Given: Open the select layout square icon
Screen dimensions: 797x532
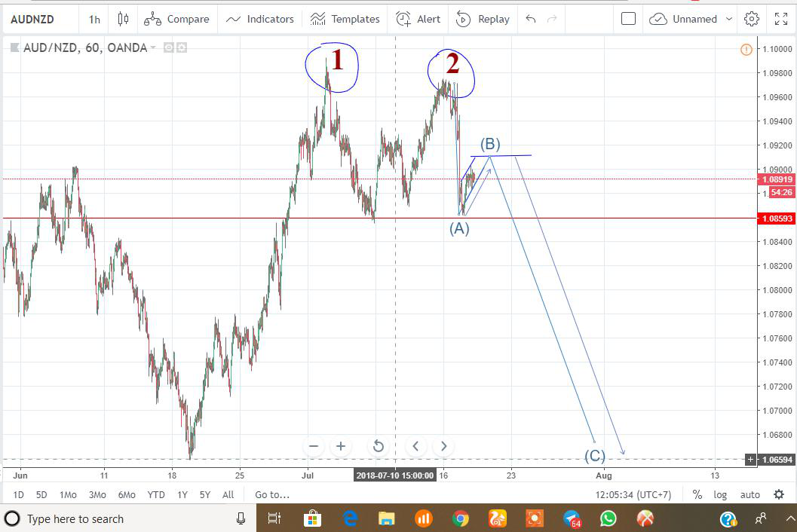Looking at the screenshot, I should pyautogui.click(x=628, y=20).
